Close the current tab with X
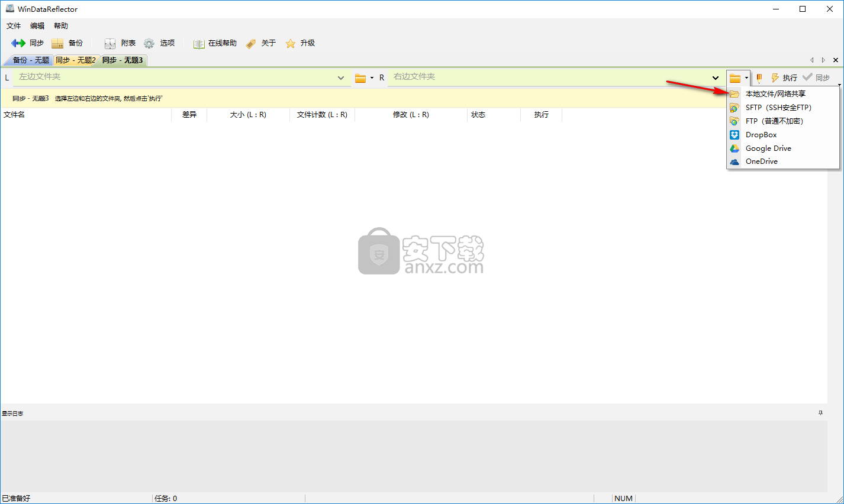 tap(835, 60)
